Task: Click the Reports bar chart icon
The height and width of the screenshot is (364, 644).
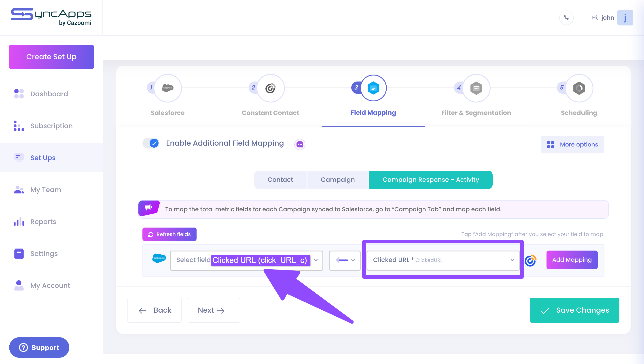Action: [x=19, y=222]
